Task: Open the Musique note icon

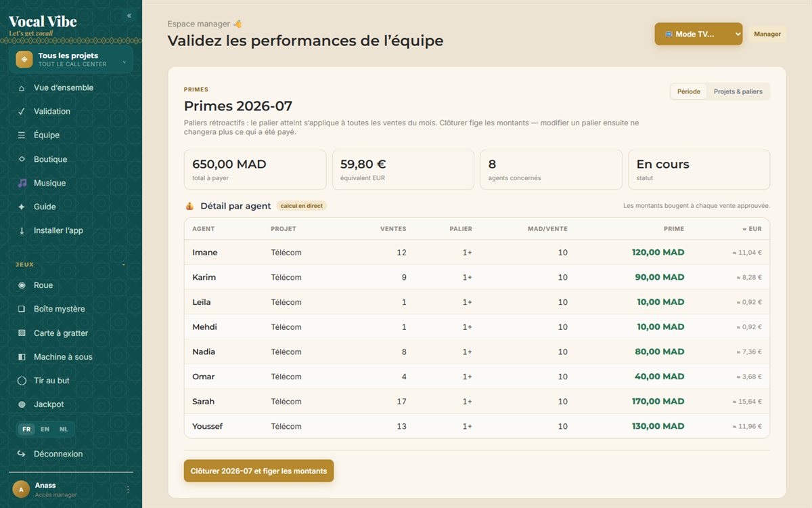Action: tap(22, 183)
